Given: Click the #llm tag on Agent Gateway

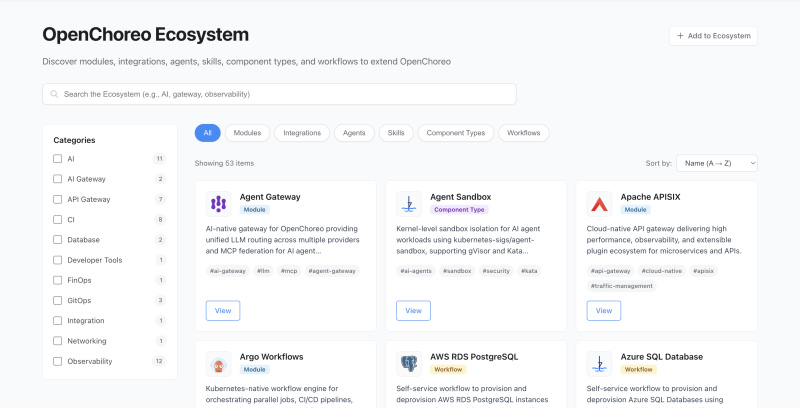Looking at the screenshot, I should pos(263,271).
